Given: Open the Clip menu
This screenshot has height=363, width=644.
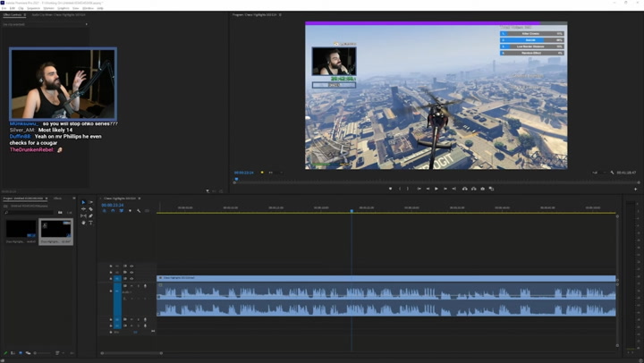Looking at the screenshot, I should coord(21,8).
